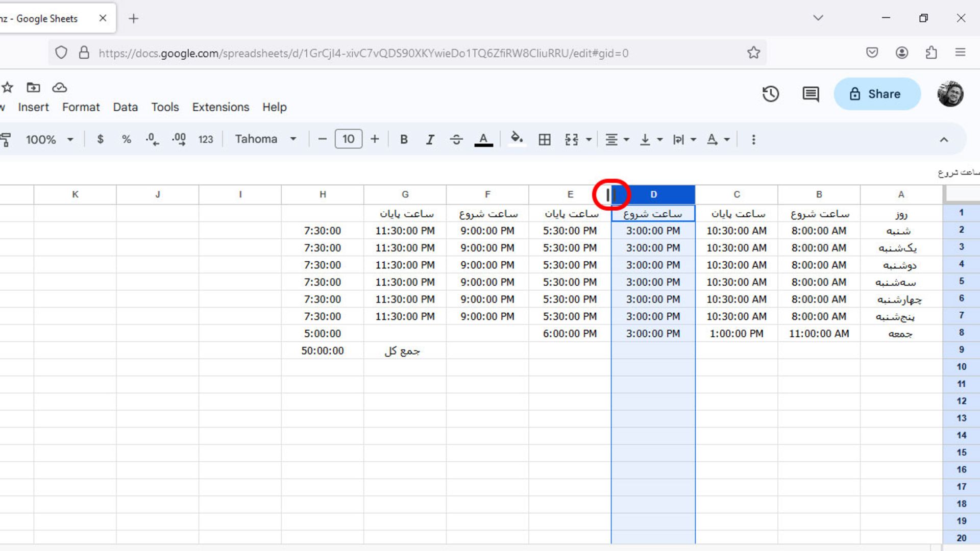
Task: Open the Format menu item
Action: (81, 107)
